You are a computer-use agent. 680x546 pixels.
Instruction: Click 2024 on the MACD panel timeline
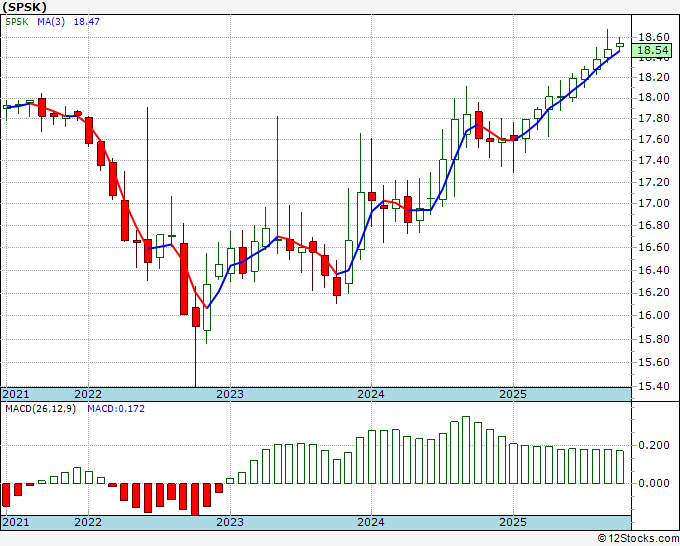(x=371, y=522)
